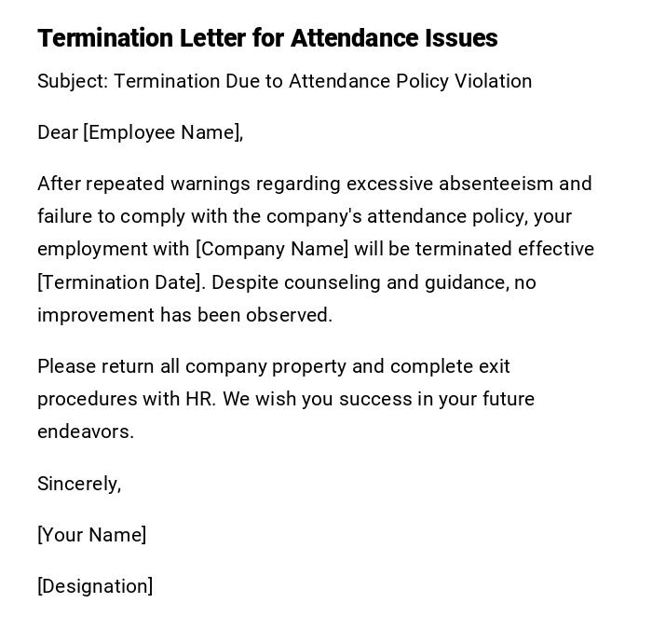
Task: Click the word "Dear" in the greeting
Action: 57,132
